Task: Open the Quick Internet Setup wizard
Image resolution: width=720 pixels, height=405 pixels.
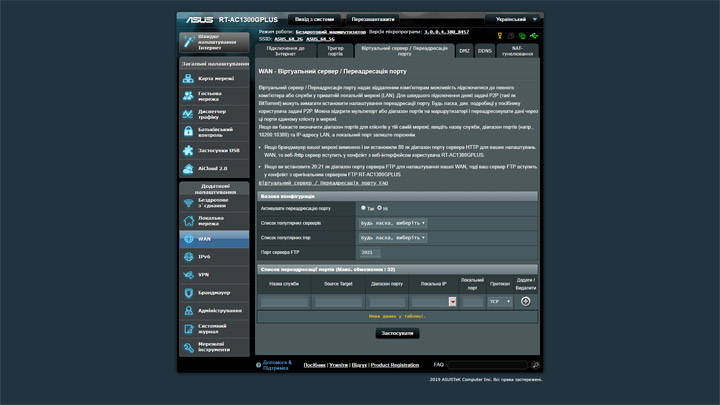Action: 214,42
